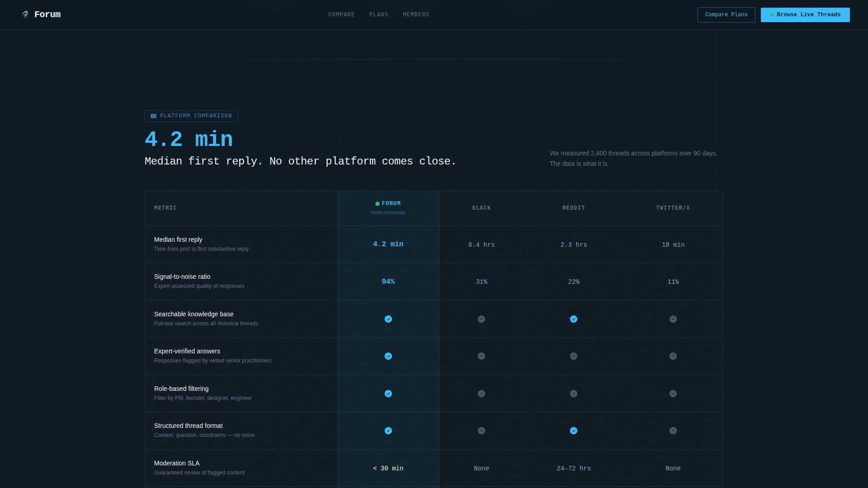Click Reddit's checkmark for Structured thread format
Image resolution: width=868 pixels, height=488 pixels.
[573, 431]
